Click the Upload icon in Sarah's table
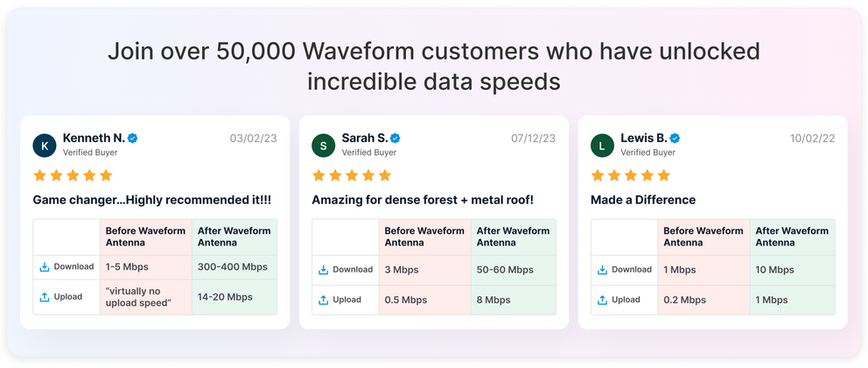Image resolution: width=868 pixels, height=368 pixels. coord(324,300)
